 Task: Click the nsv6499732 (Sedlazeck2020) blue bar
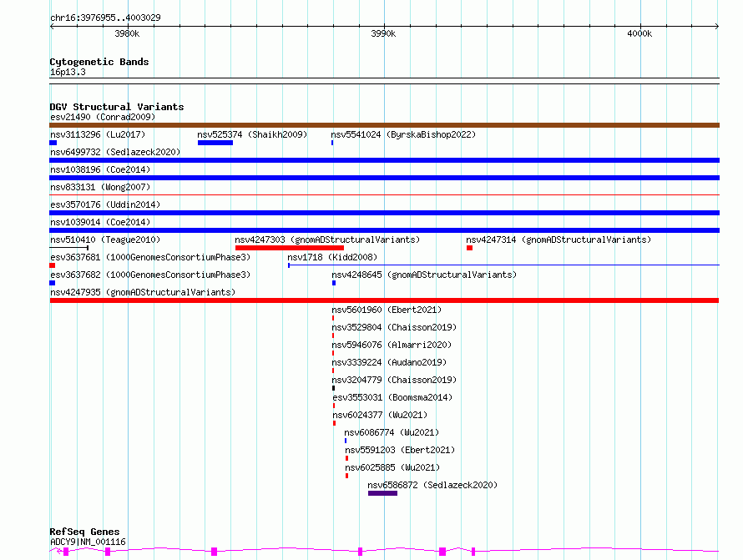(384, 160)
